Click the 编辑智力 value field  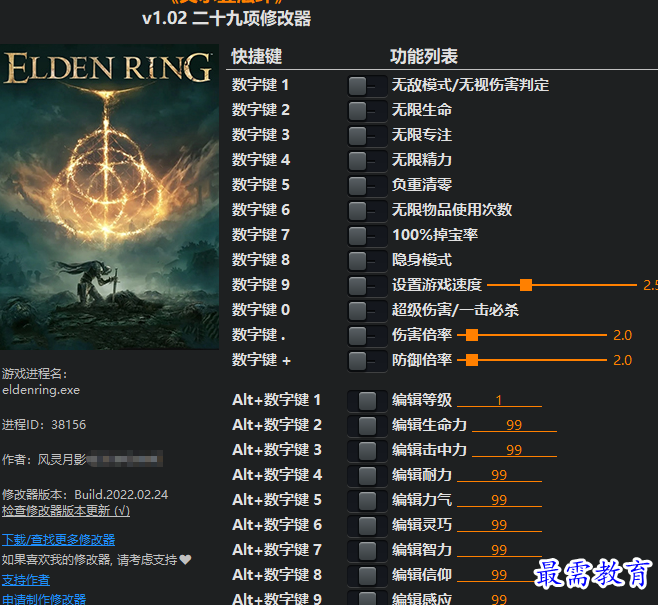[x=499, y=550]
